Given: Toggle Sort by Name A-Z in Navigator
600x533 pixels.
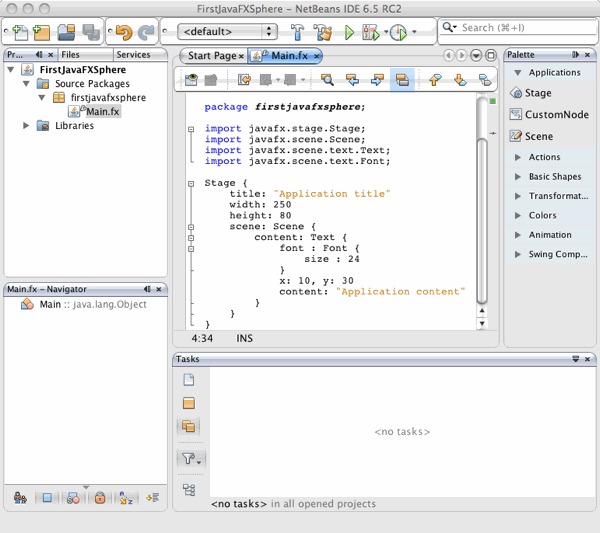Looking at the screenshot, I should 126,498.
